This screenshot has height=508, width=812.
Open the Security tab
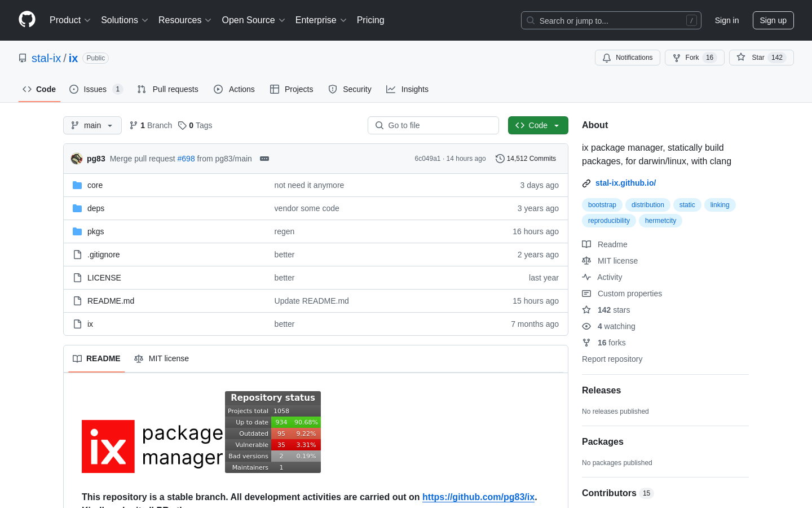click(350, 89)
